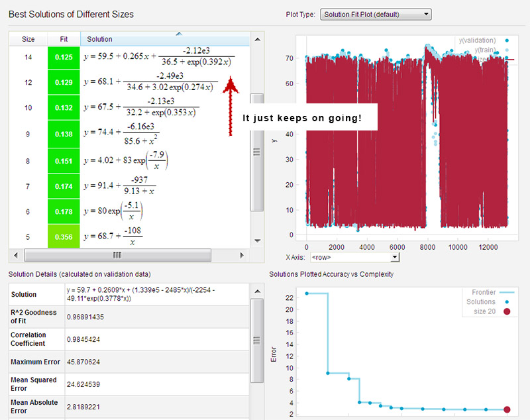Sort solutions by Fit column header
This screenshot has height=420, width=530.
pyautogui.click(x=64, y=39)
